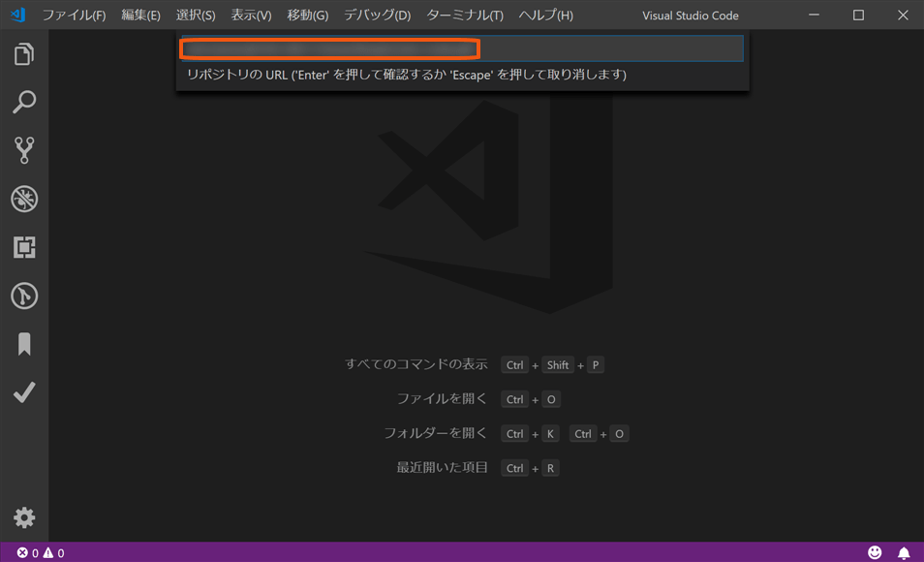Image resolution: width=924 pixels, height=562 pixels.
Task: Open the circular Git branch icon view
Action: click(x=24, y=296)
